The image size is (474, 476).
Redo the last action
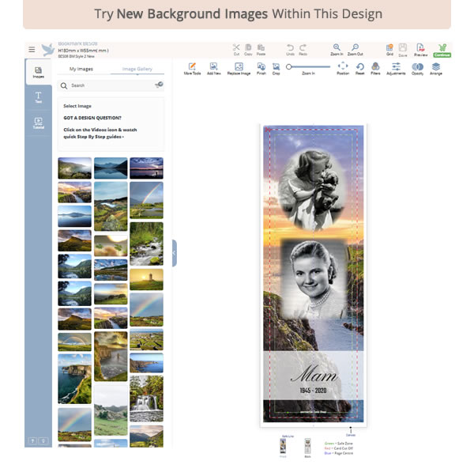303,50
